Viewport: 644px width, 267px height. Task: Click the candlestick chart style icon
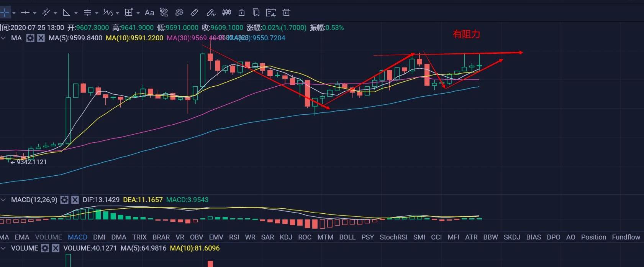point(226,13)
